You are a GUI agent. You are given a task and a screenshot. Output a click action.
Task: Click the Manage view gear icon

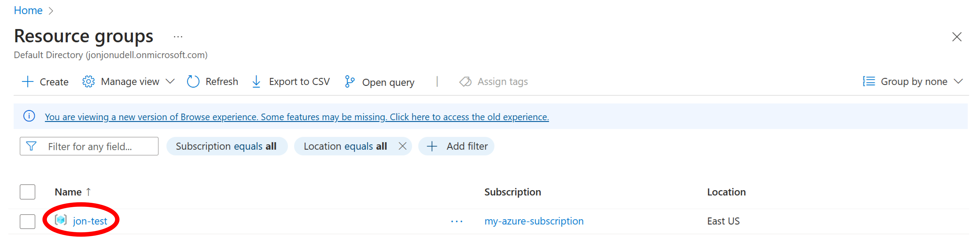(x=88, y=81)
